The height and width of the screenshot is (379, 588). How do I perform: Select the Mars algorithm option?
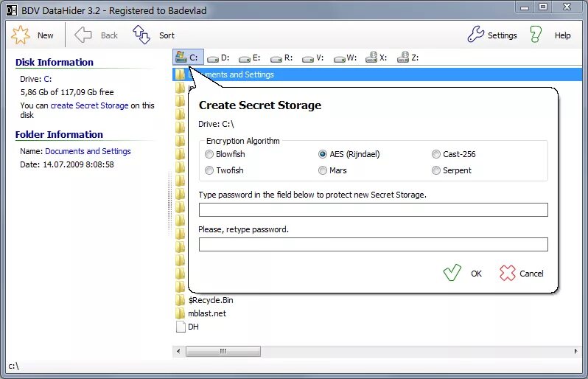pyautogui.click(x=323, y=170)
